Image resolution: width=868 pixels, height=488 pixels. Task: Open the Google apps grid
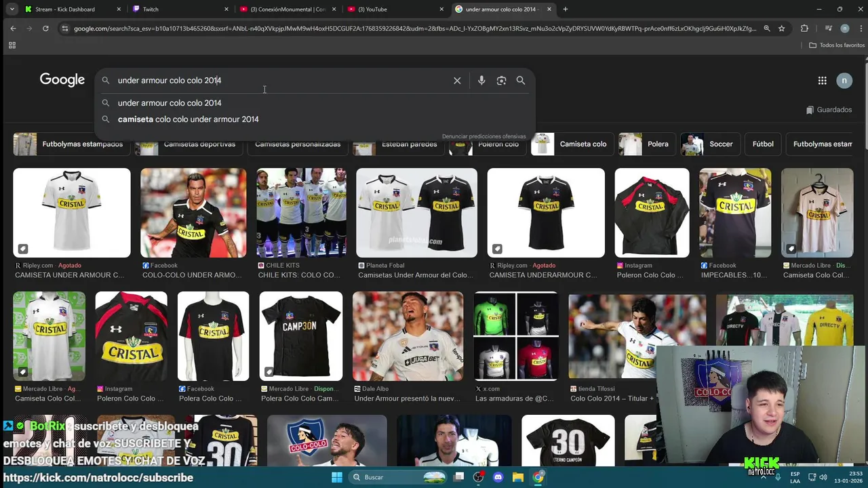point(822,81)
